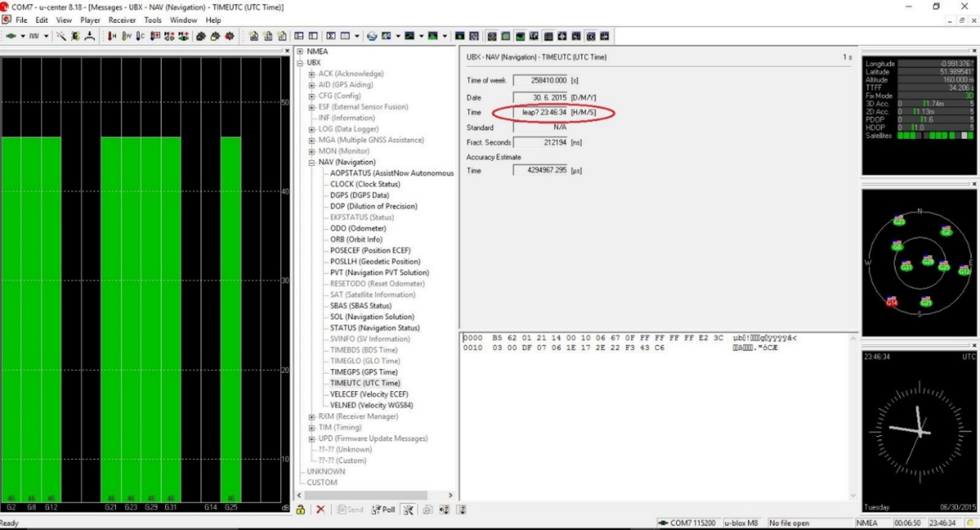Click the Time of week value field
This screenshot has height=530, width=980.
pyautogui.click(x=540, y=80)
